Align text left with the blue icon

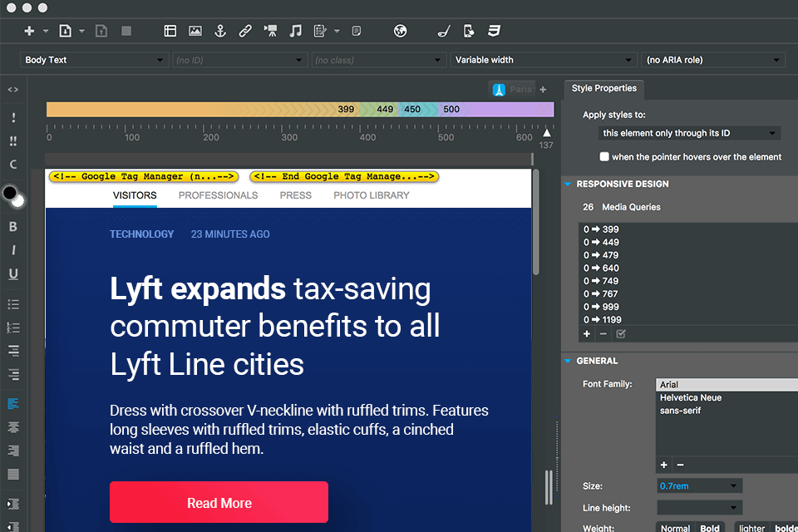(13, 404)
